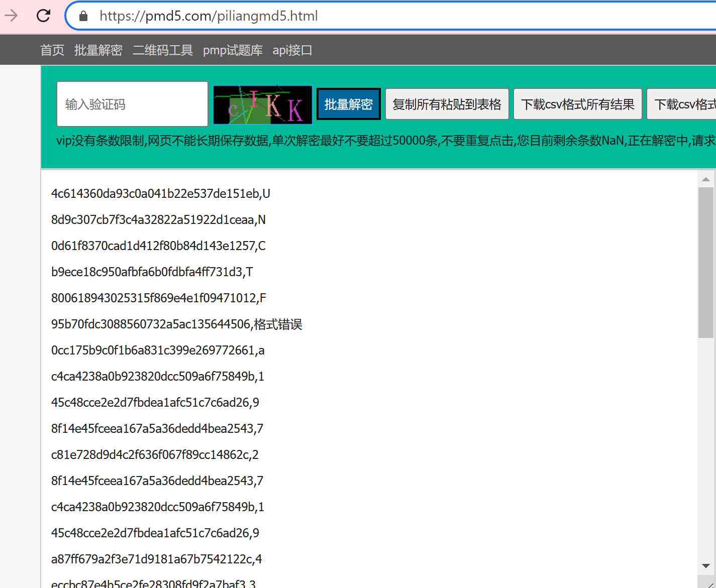Click the textarea resize handle corner
Screen dimensions: 716x588
pyautogui.click(x=708, y=583)
